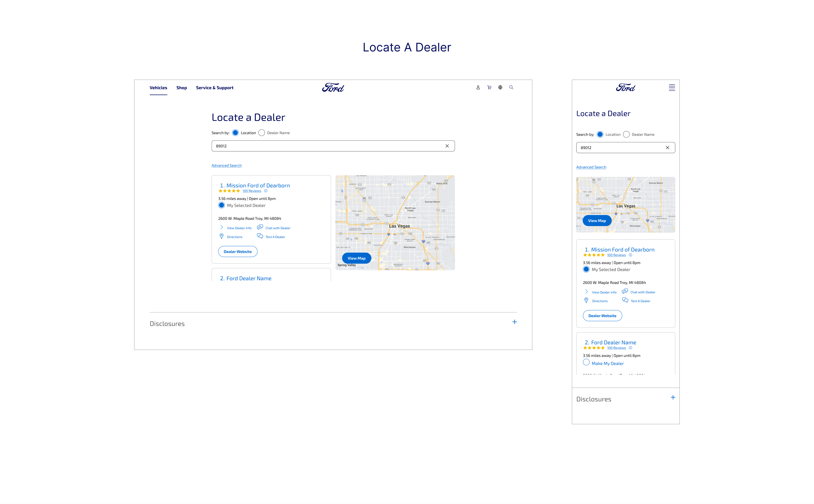This screenshot has width=814, height=504.
Task: Click mobile Dealer Website button
Action: tap(602, 316)
